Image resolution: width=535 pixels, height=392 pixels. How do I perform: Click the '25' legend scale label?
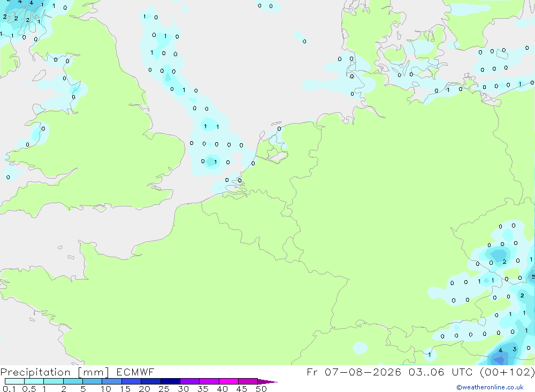pyautogui.click(x=164, y=389)
